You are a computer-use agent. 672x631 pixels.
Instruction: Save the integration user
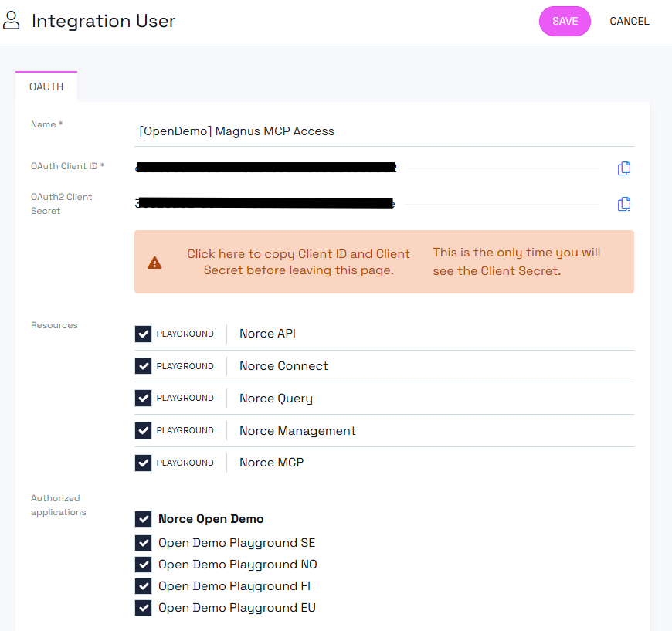565,21
